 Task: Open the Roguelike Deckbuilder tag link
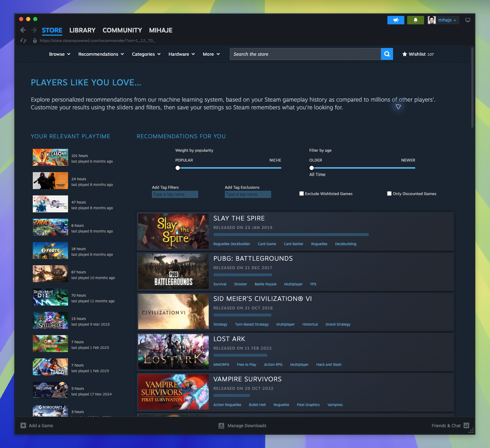[x=232, y=244]
